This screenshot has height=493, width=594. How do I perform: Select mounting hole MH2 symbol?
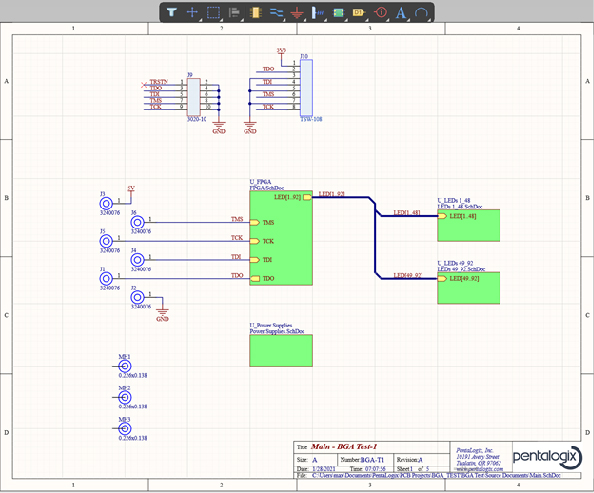click(x=125, y=398)
